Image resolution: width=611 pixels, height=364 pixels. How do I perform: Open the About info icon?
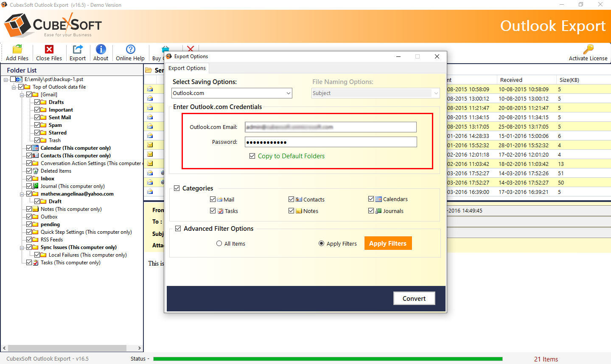coord(101,49)
